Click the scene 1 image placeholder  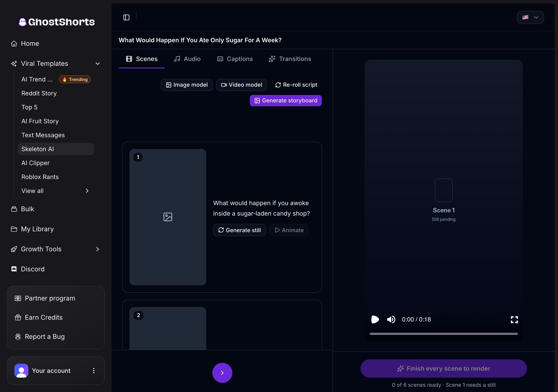click(x=168, y=217)
